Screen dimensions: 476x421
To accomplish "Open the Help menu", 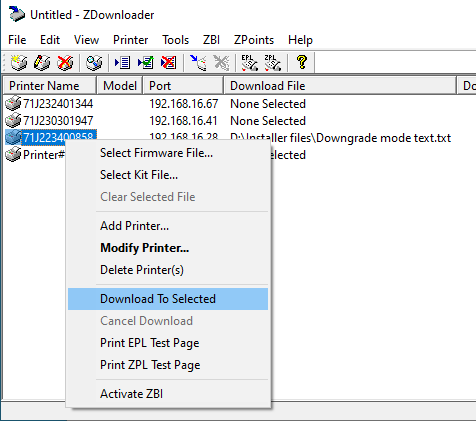I will [300, 40].
